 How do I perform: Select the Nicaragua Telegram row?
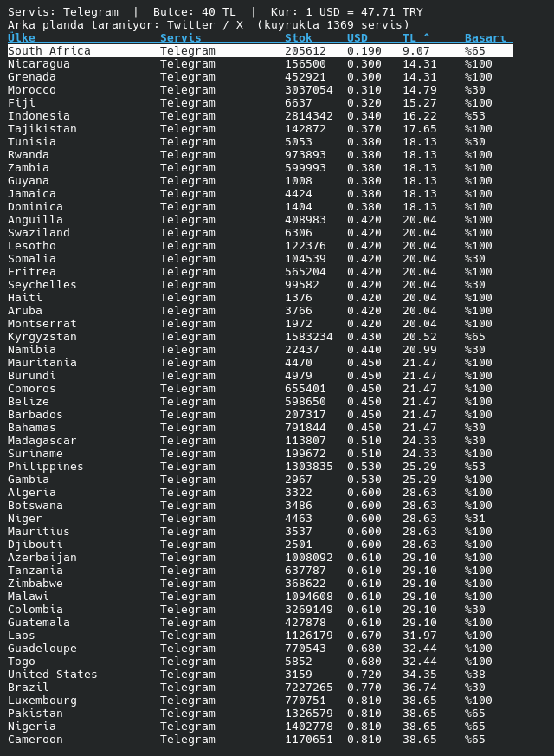click(261, 63)
